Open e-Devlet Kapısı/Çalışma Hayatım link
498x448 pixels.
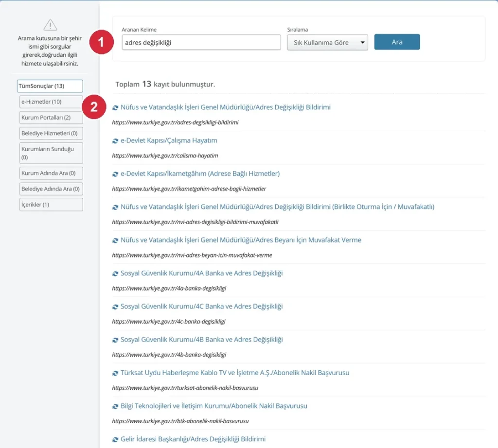[169, 140]
